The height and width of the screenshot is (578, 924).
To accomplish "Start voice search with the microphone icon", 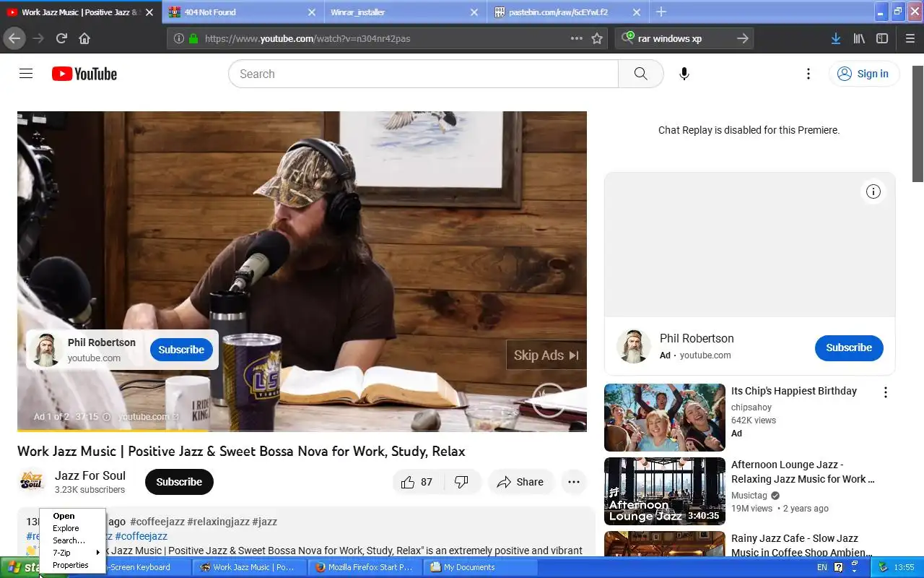I will coord(684,74).
